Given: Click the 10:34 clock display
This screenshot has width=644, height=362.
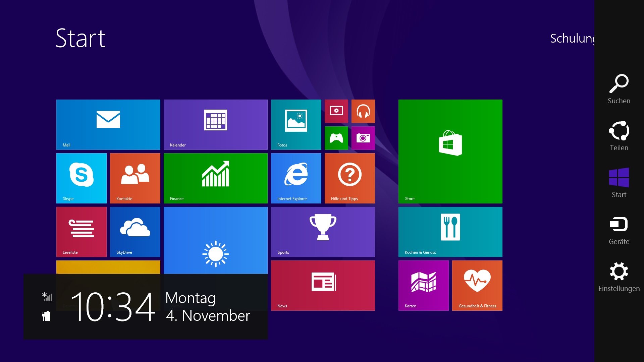Looking at the screenshot, I should [113, 307].
